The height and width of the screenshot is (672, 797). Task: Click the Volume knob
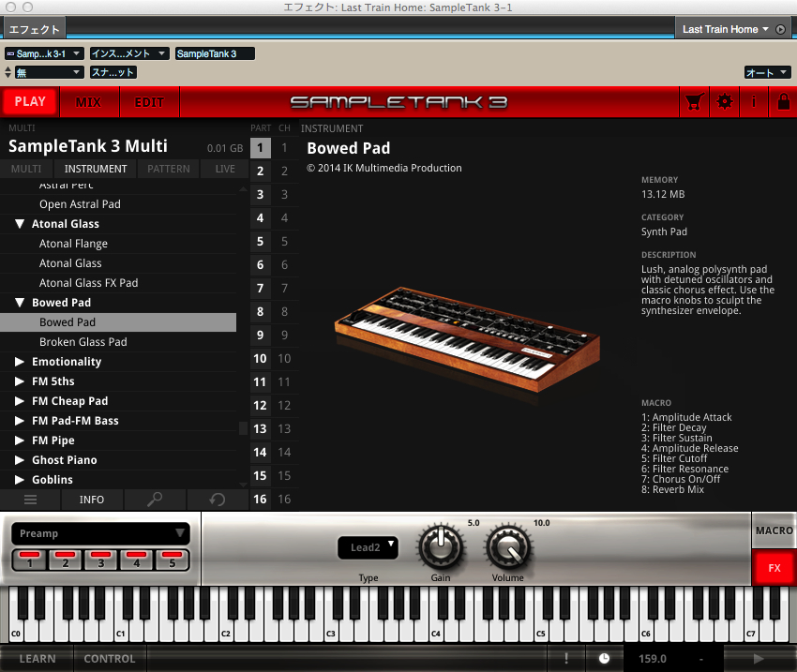pyautogui.click(x=508, y=547)
